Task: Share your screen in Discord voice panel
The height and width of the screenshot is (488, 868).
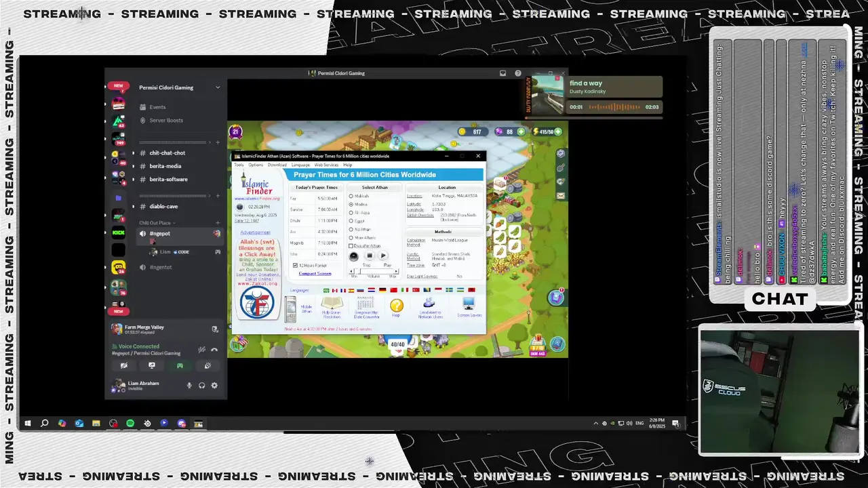Action: click(151, 366)
